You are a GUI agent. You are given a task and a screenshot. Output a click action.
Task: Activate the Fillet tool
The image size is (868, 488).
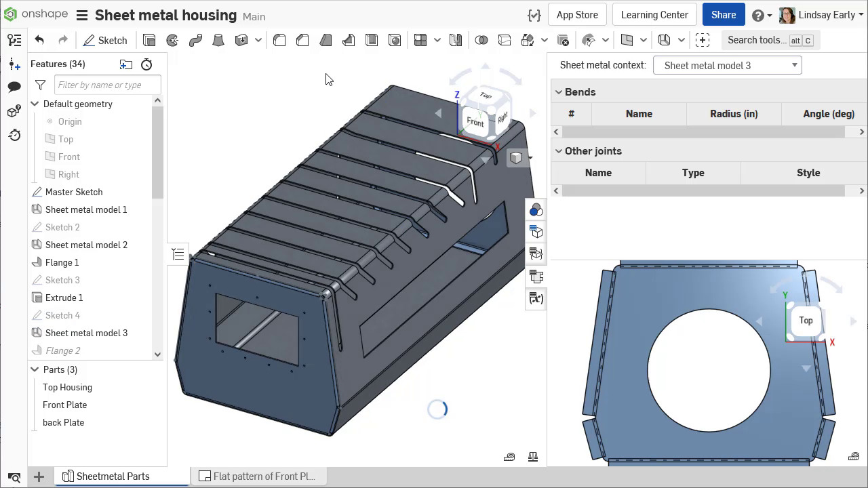279,41
